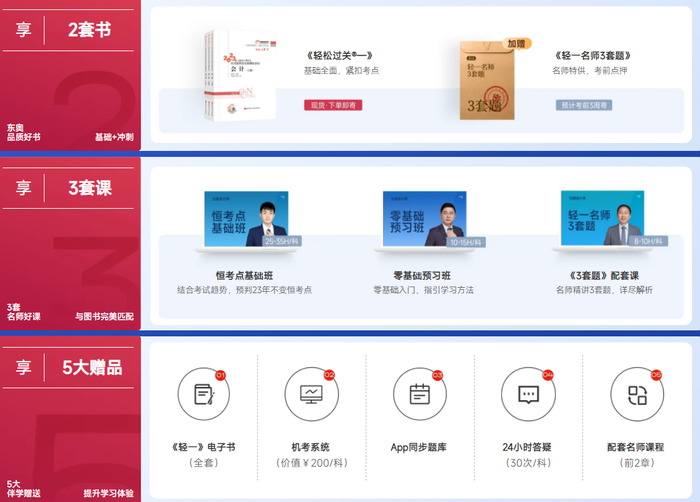Click the 配套名师课程 icon

point(636,394)
